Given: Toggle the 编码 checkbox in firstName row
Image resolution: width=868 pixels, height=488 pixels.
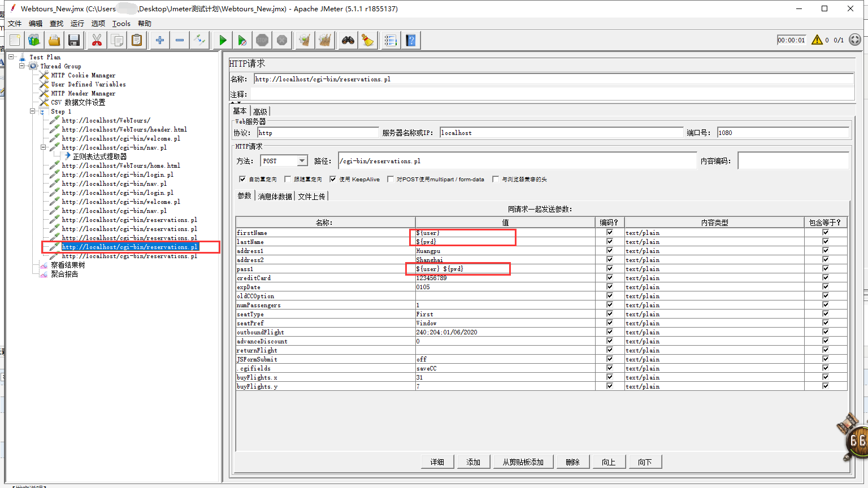Looking at the screenshot, I should pos(610,232).
